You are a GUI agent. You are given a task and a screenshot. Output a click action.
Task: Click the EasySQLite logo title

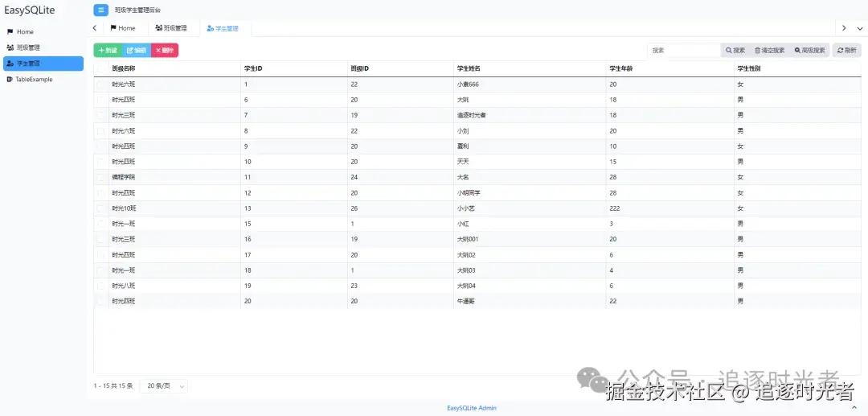click(x=30, y=10)
